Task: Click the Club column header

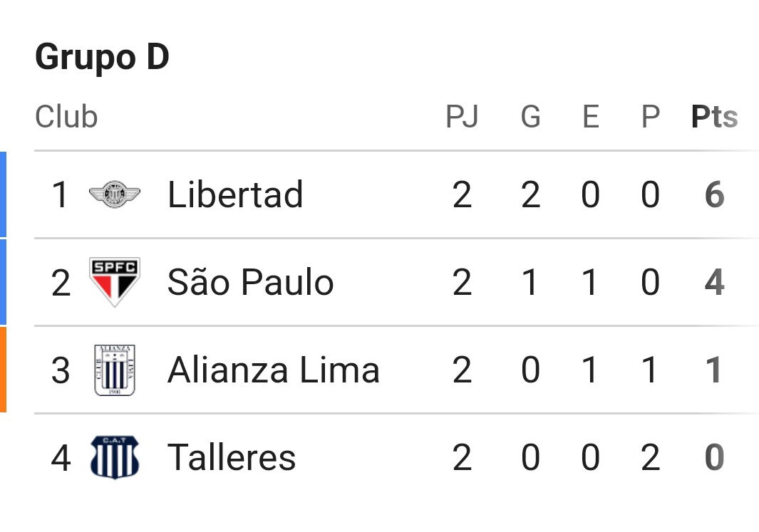Action: point(66,117)
